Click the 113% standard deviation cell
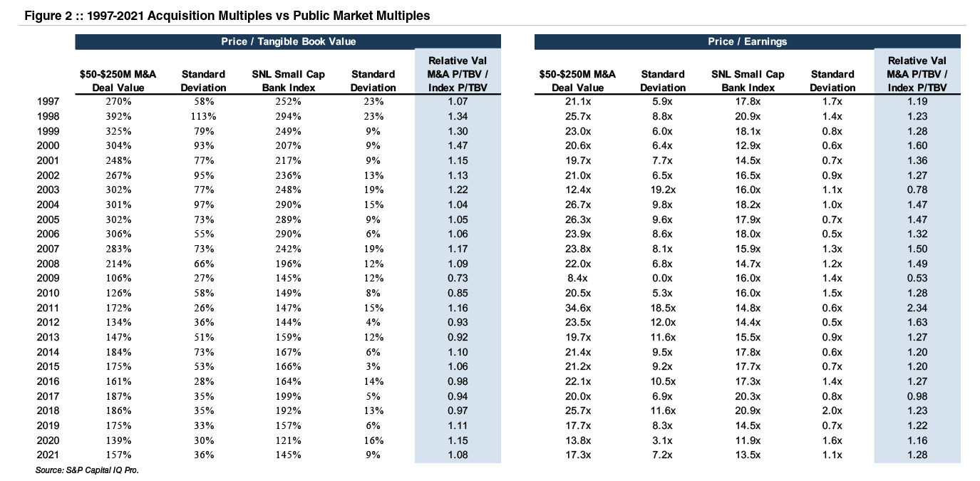980x481 pixels. coord(203,116)
